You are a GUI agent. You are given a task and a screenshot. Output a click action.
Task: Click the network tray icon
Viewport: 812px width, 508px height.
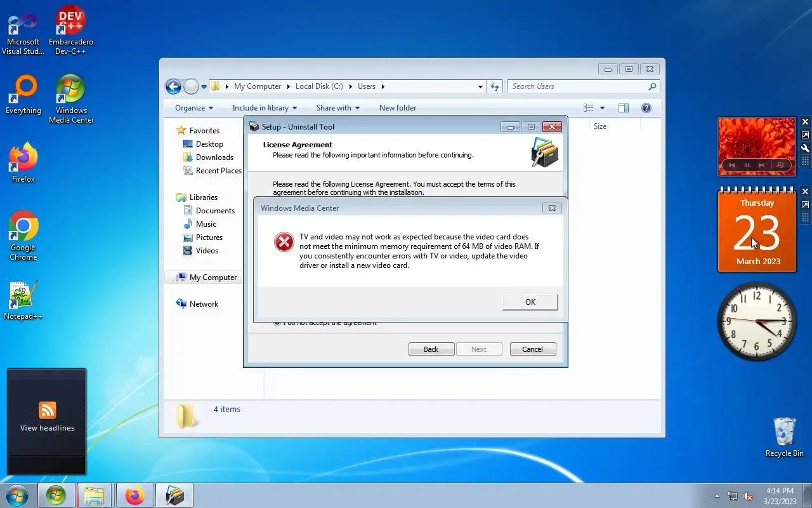point(733,496)
